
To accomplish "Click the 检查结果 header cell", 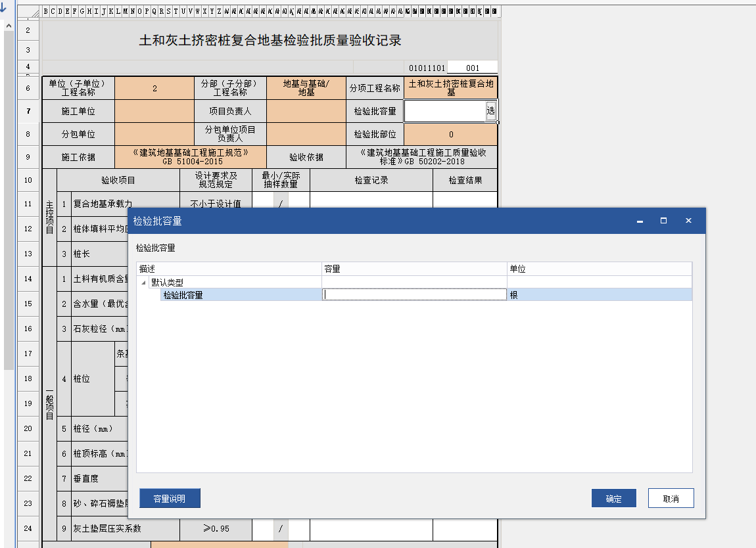I will pos(465,180).
